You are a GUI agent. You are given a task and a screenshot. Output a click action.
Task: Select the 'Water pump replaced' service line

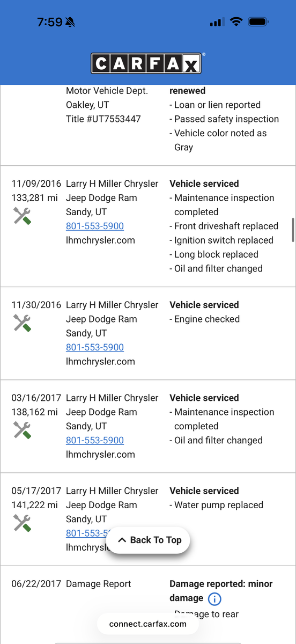(x=217, y=505)
